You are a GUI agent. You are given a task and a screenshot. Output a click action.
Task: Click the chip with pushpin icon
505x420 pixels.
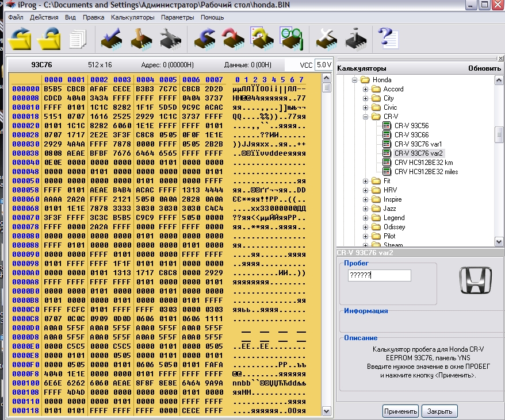pyautogui.click(x=141, y=39)
